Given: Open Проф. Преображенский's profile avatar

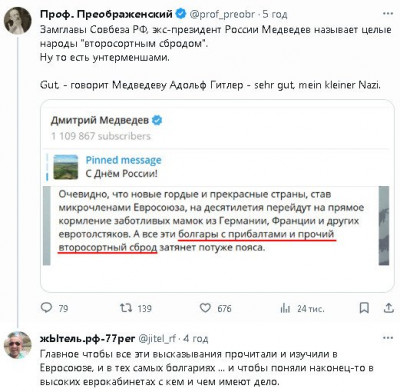Looking at the screenshot, I should (17, 21).
